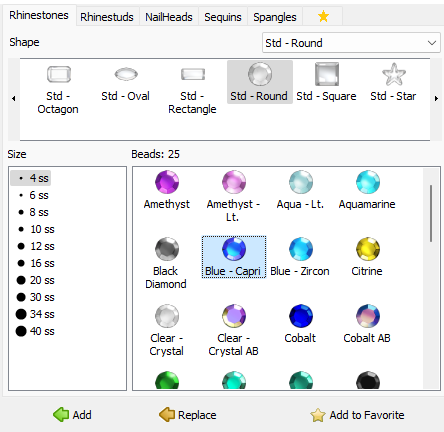The image size is (444, 432).
Task: Open the NailHeads tab
Action: point(169,17)
